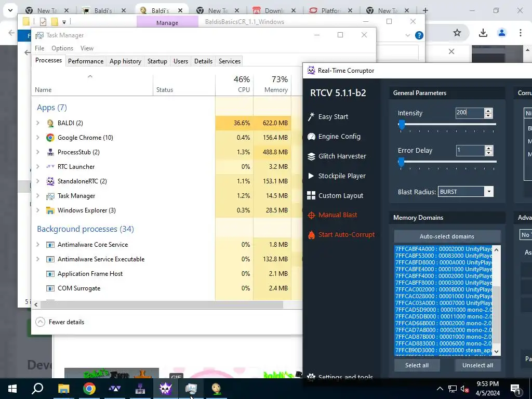Image resolution: width=532 pixels, height=399 pixels.
Task: Open taskbar Search
Action: point(37,389)
